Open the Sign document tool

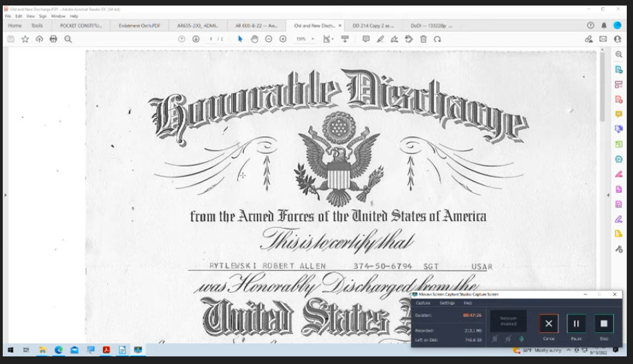click(395, 39)
